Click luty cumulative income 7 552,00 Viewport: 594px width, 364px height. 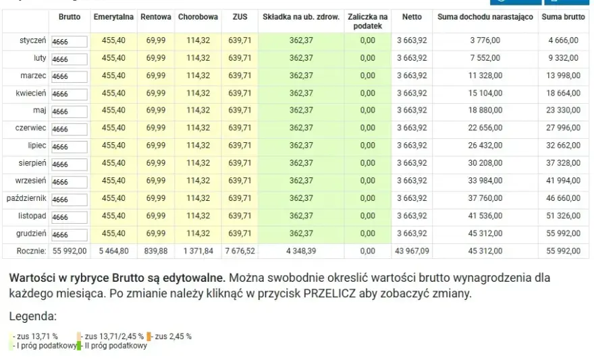(x=485, y=58)
